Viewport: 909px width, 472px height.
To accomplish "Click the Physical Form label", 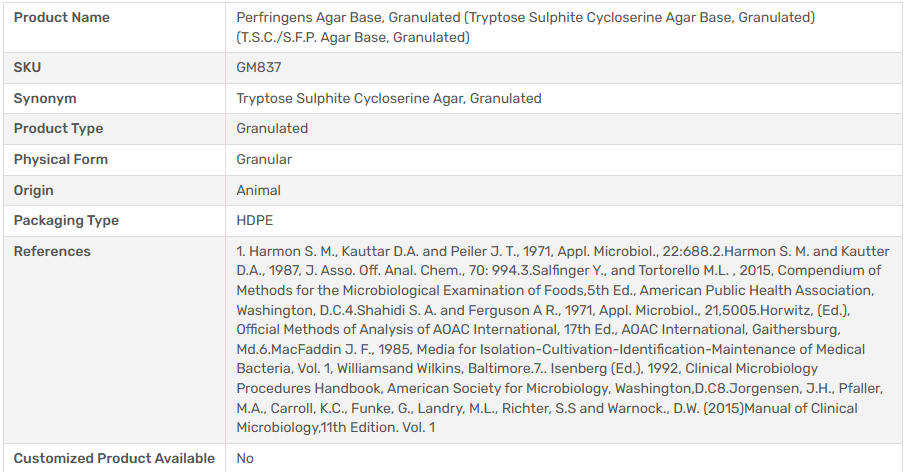I will point(61,160).
